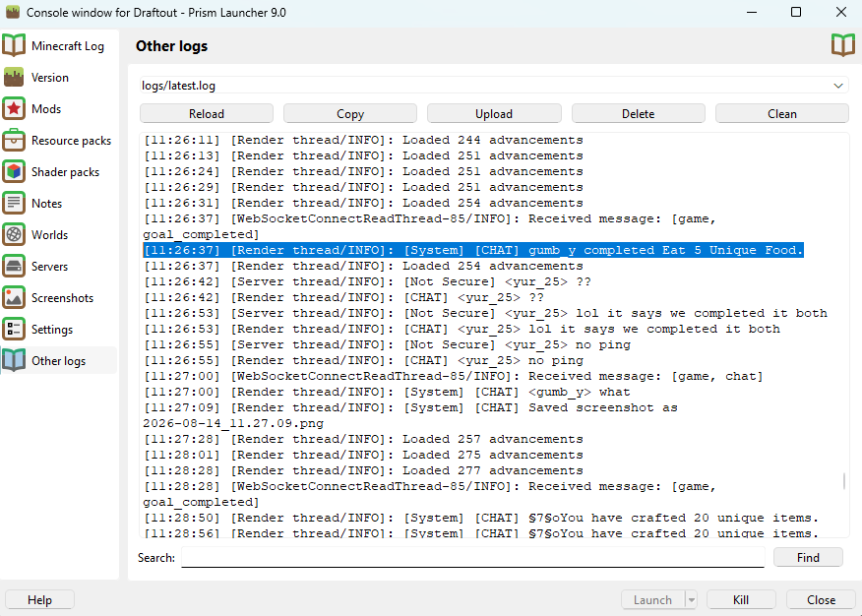This screenshot has width=862, height=616.
Task: Click the Servers icon in sidebar
Action: click(14, 266)
